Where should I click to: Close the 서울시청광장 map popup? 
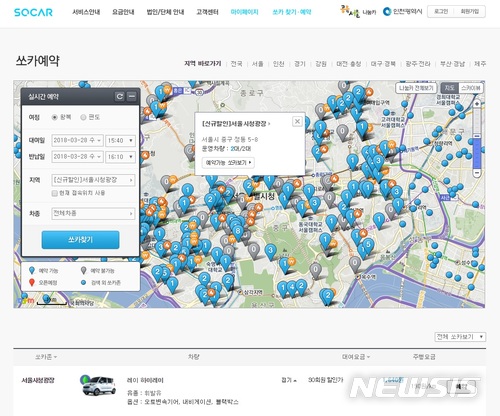pyautogui.click(x=297, y=121)
